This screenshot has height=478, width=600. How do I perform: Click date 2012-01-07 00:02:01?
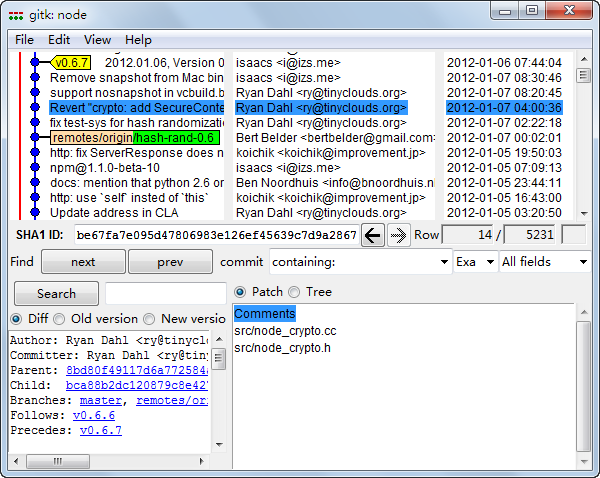point(504,138)
